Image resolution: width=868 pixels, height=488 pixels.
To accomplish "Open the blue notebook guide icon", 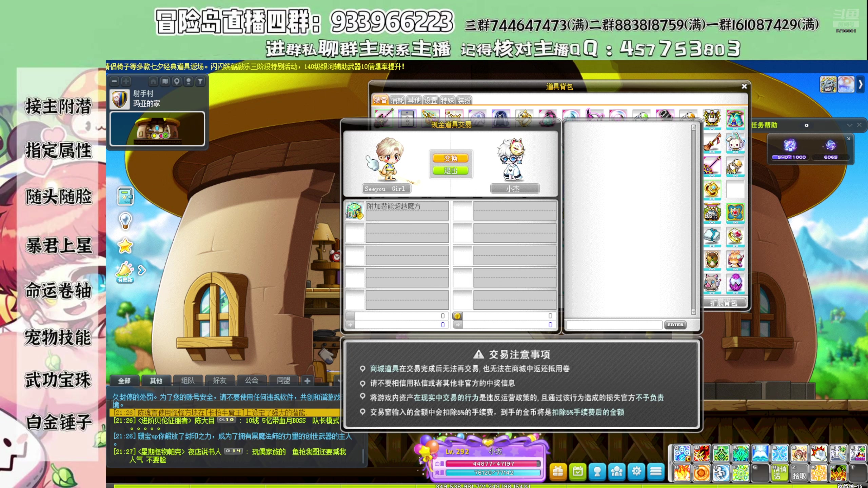I will point(125,196).
